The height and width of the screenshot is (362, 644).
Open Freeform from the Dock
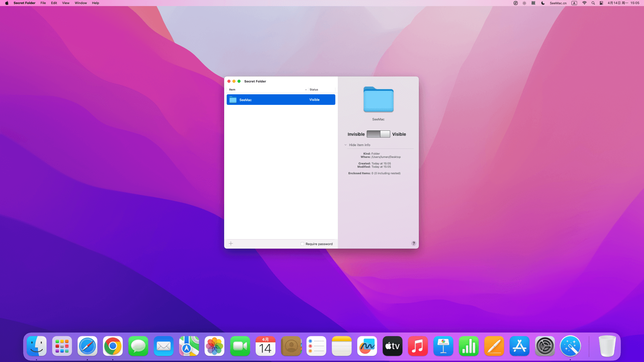pyautogui.click(x=367, y=346)
